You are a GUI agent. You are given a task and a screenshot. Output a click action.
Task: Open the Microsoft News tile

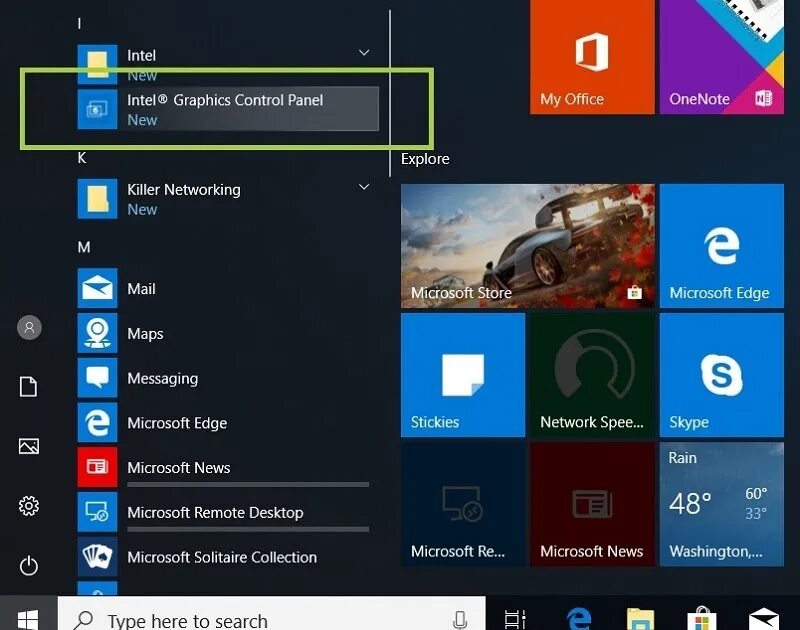pos(592,504)
